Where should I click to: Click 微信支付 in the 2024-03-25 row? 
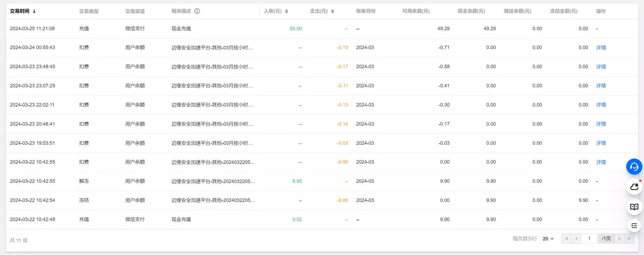135,28
